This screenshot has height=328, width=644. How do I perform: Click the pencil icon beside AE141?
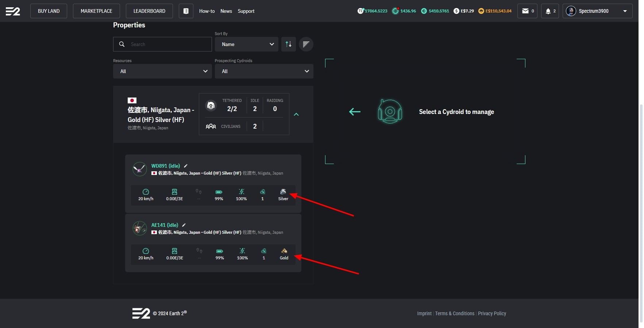[184, 225]
